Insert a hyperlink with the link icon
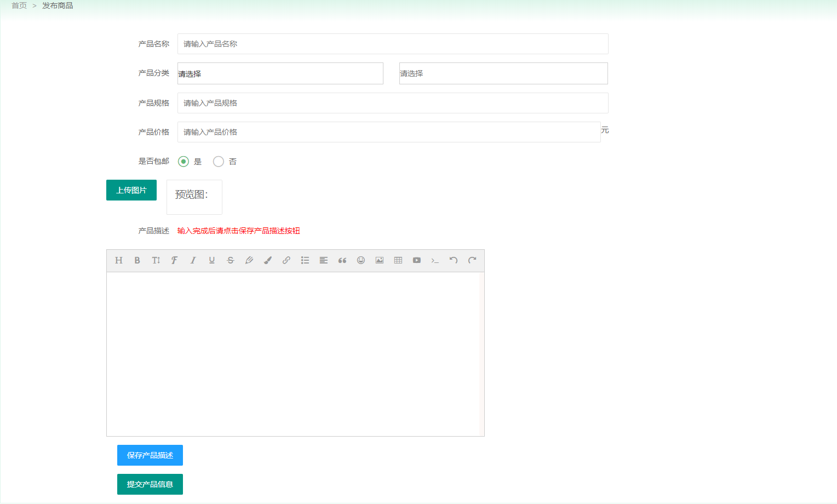This screenshot has height=504, width=837. coord(286,260)
